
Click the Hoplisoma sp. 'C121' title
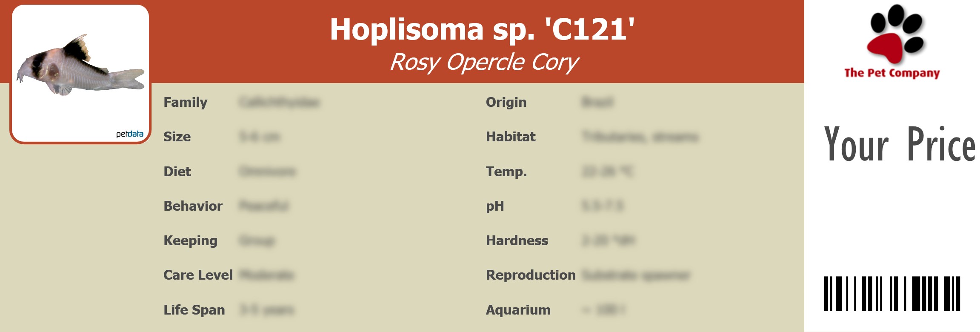point(482,29)
